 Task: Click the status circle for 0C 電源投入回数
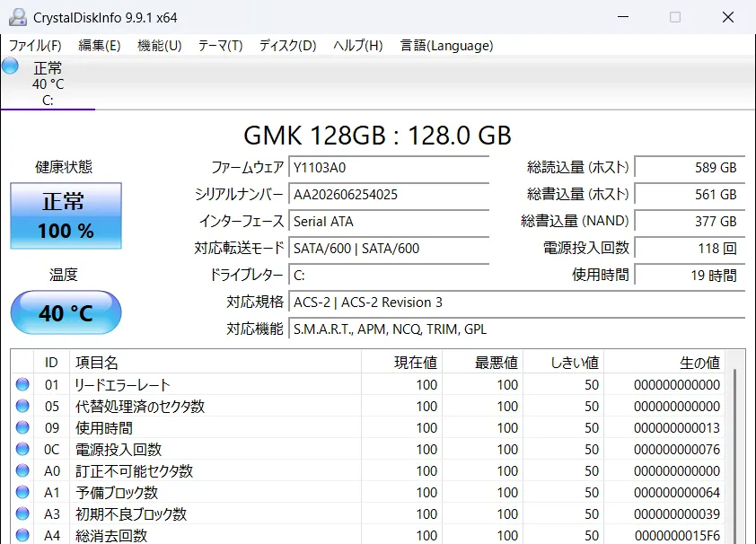pos(22,449)
